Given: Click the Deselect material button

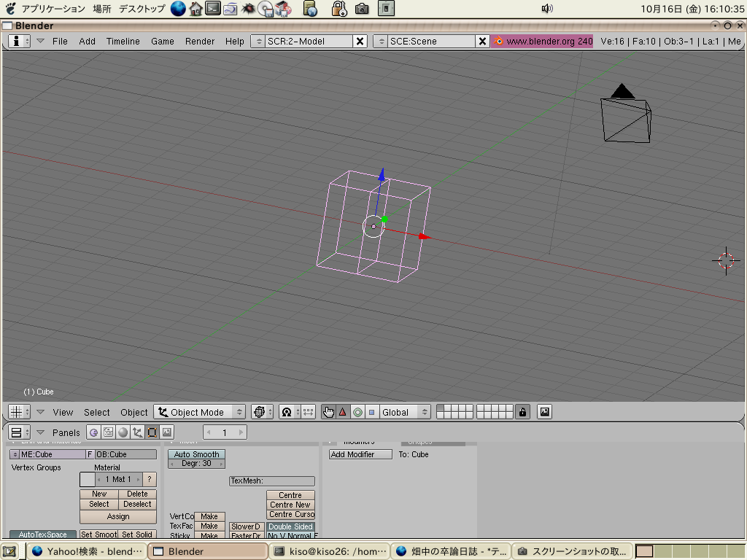Looking at the screenshot, I should (137, 505).
